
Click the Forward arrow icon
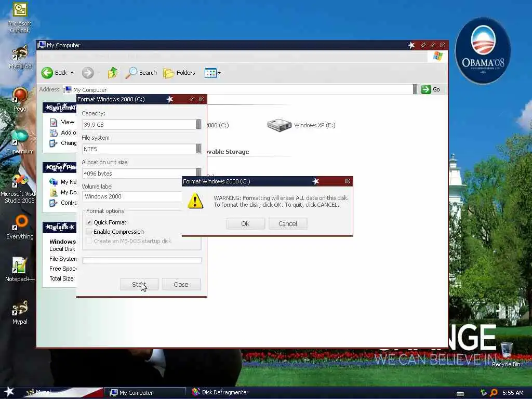click(87, 73)
